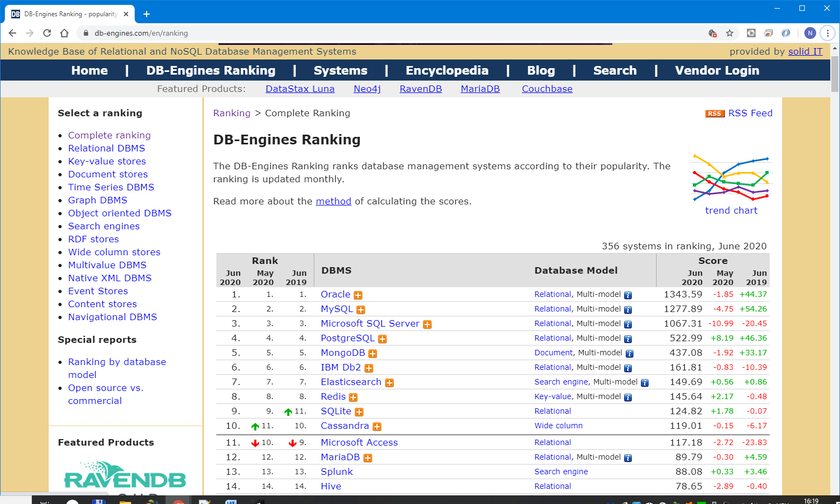840x504 pixels.
Task: Select Graph DBMS ranking
Action: coord(98,200)
